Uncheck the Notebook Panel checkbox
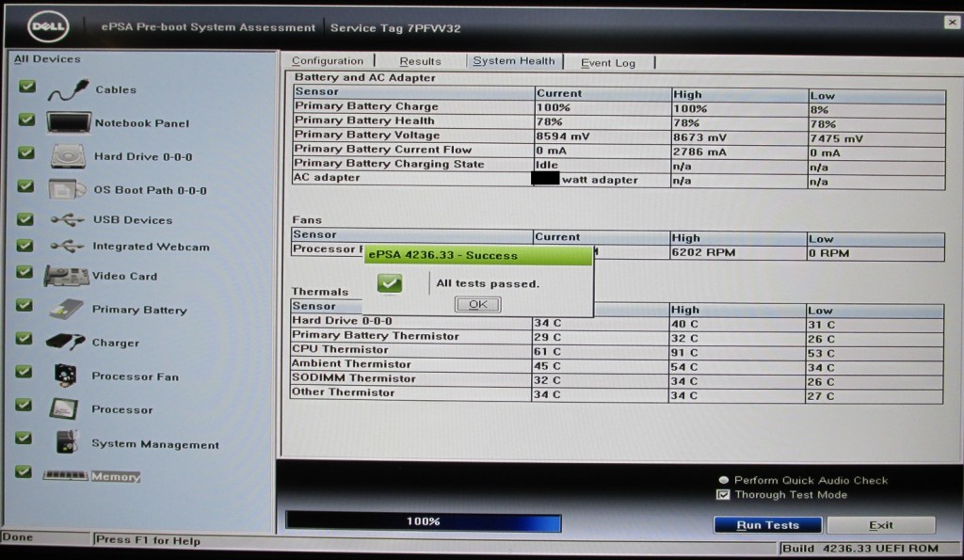 [26, 120]
